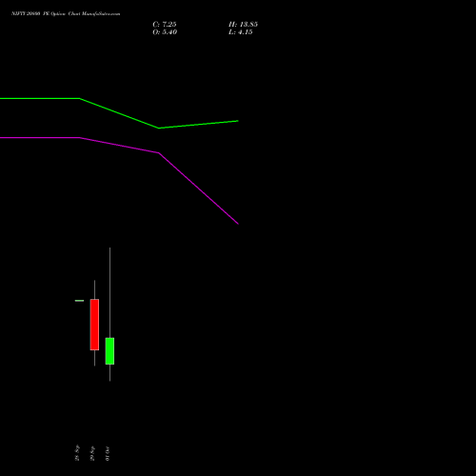Click the NIFTY PE Option chart title
Viewport: 476px width, 476px height.
66,14
